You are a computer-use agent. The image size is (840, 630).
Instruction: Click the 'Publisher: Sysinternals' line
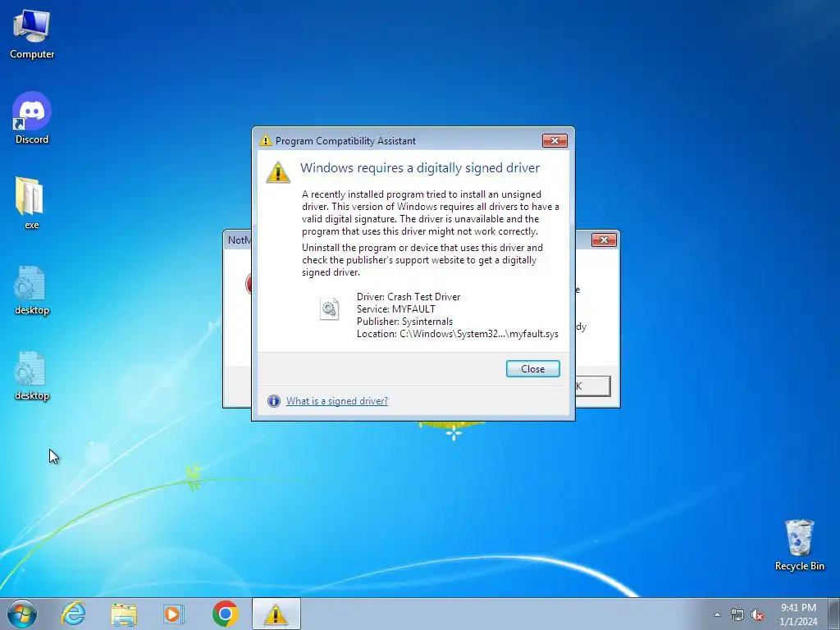404,322
